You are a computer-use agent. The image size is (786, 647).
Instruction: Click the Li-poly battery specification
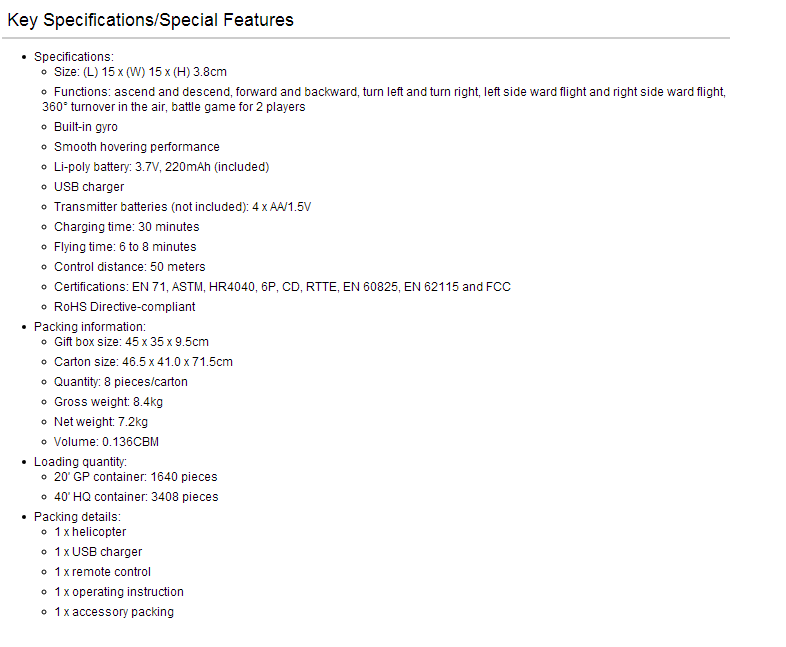[161, 167]
